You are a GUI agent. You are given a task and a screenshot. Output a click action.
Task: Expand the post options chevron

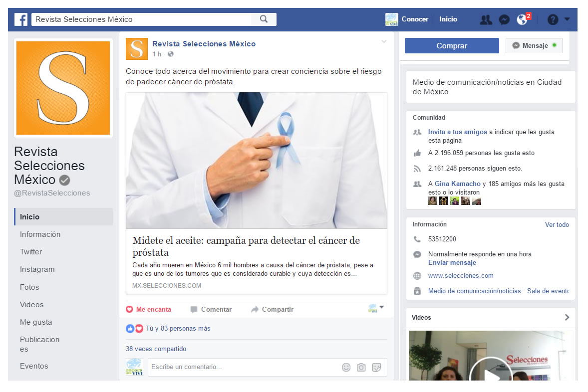coord(383,41)
